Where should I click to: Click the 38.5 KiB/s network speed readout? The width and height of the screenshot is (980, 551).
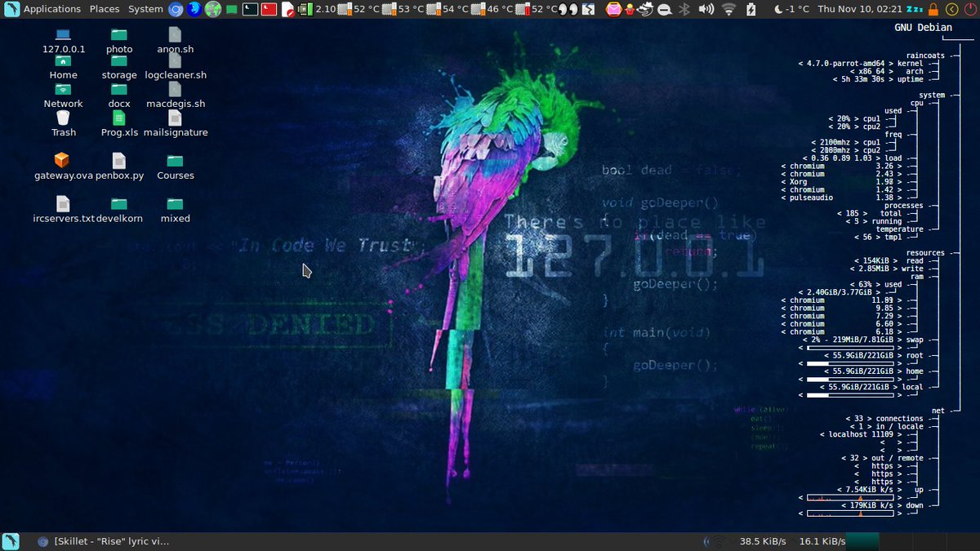[763, 541]
